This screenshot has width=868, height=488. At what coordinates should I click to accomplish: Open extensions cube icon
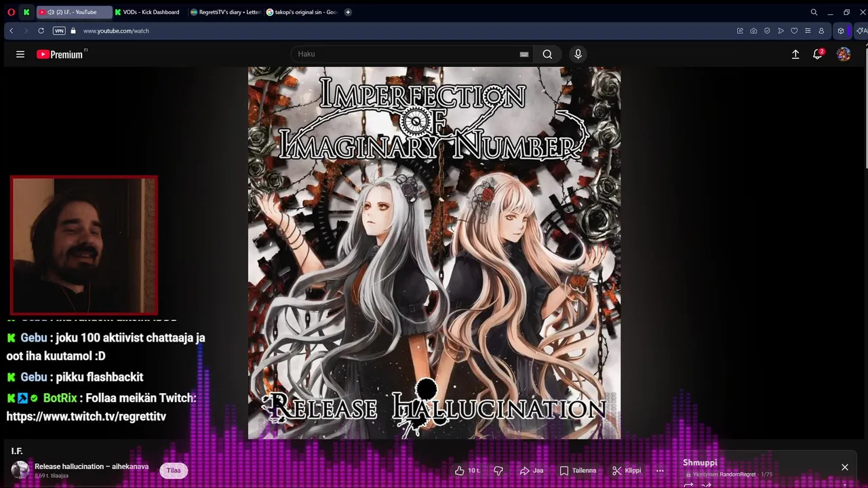click(x=841, y=30)
